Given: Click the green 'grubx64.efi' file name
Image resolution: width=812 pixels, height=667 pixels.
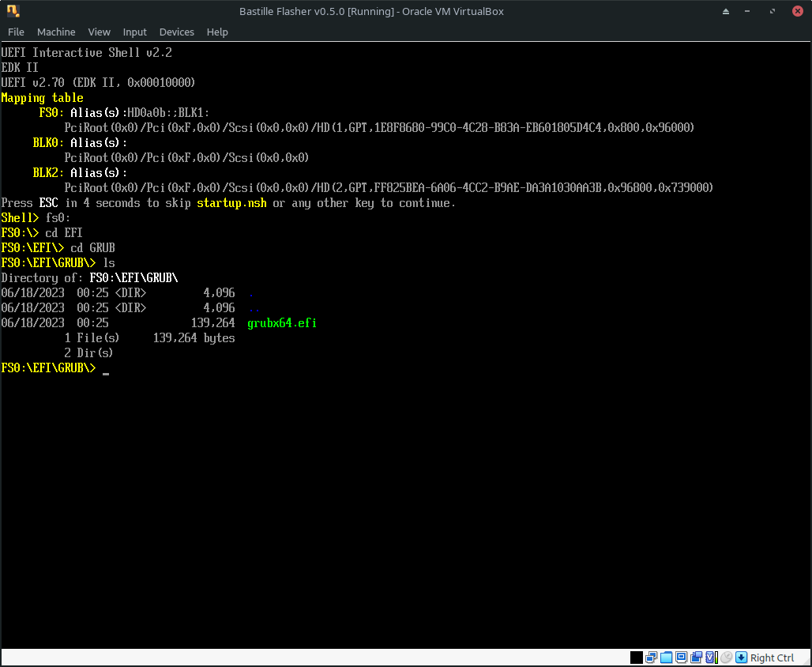Looking at the screenshot, I should pyautogui.click(x=282, y=323).
